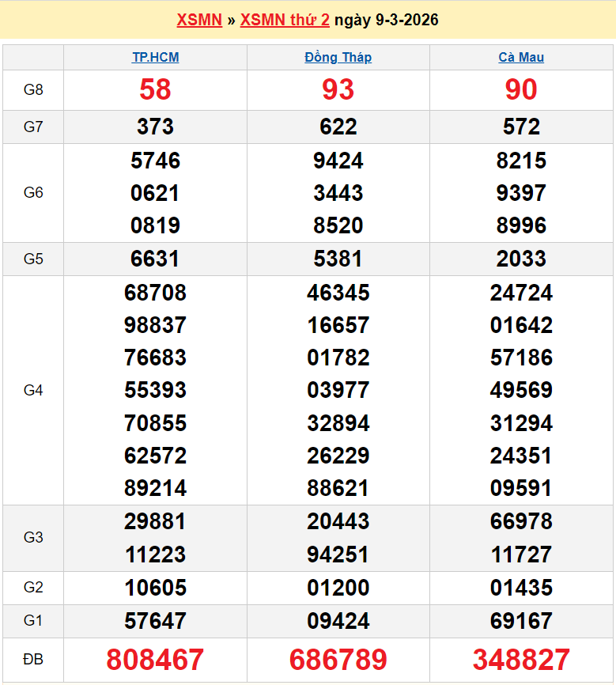Open the TP.HCM column header link
The image size is (616, 685).
click(155, 57)
